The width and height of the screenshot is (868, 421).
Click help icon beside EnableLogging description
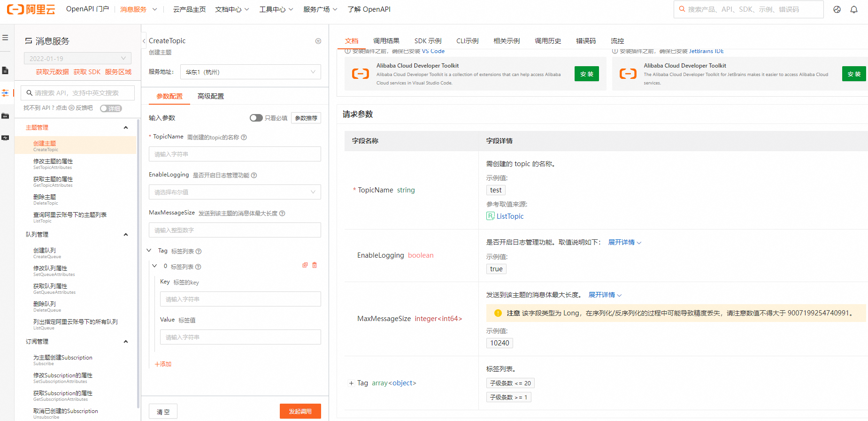tap(254, 175)
